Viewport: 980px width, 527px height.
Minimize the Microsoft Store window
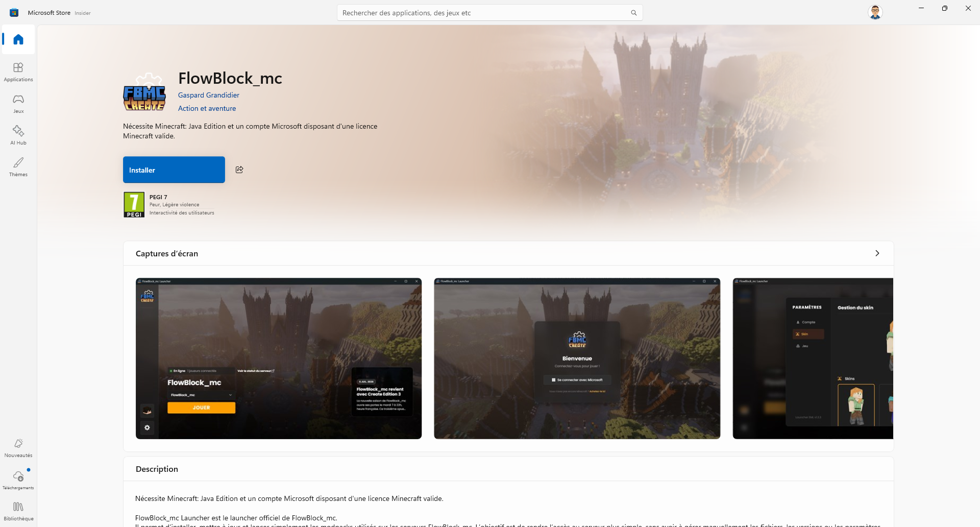pos(921,8)
